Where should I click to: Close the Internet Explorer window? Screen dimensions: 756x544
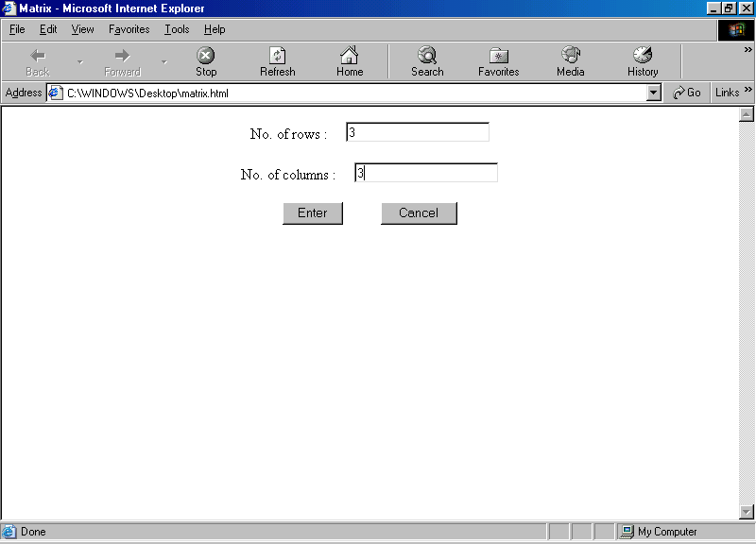pos(746,8)
